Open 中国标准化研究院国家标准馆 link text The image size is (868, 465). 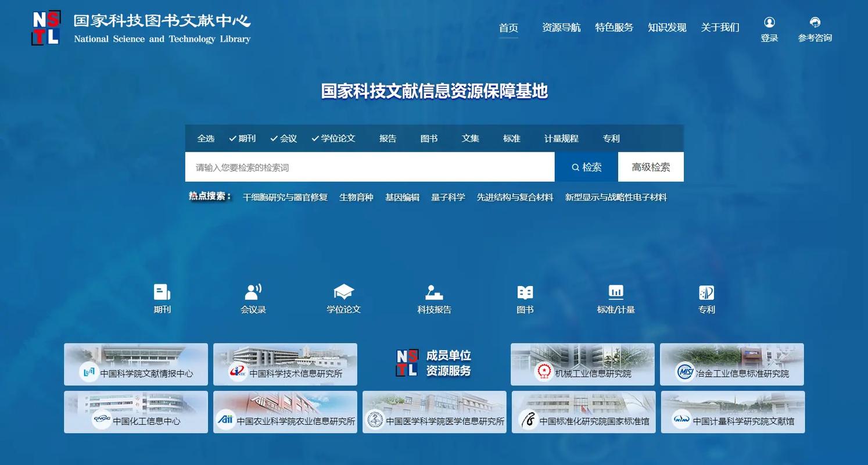(594, 421)
